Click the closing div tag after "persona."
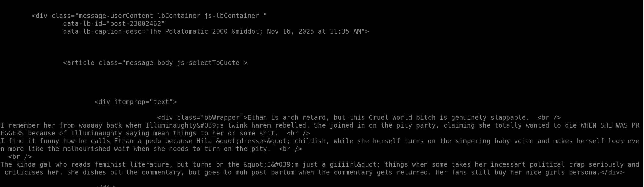The width and height of the screenshot is (644, 187). point(612,173)
